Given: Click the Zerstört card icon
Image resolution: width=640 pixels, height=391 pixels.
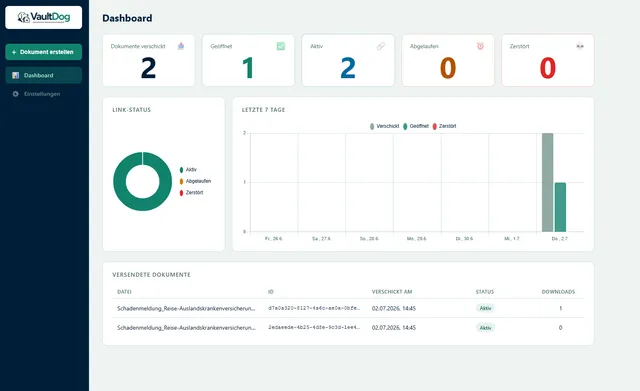Looking at the screenshot, I should tap(580, 46).
